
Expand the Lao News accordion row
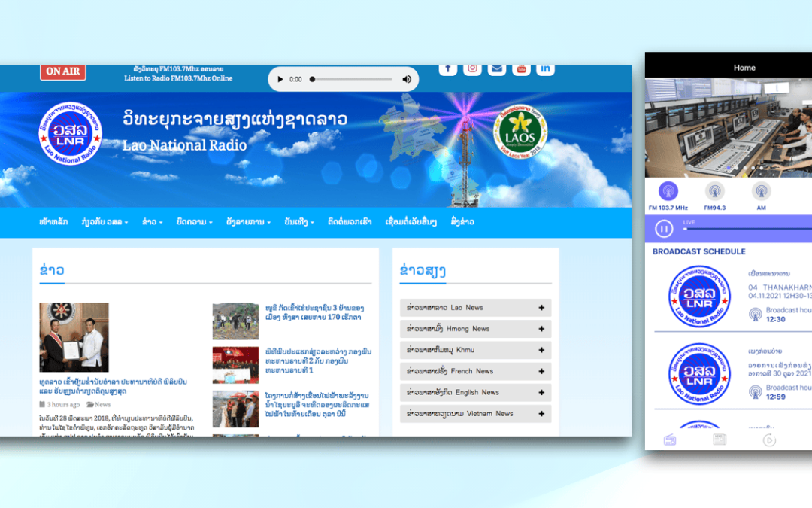(475, 307)
